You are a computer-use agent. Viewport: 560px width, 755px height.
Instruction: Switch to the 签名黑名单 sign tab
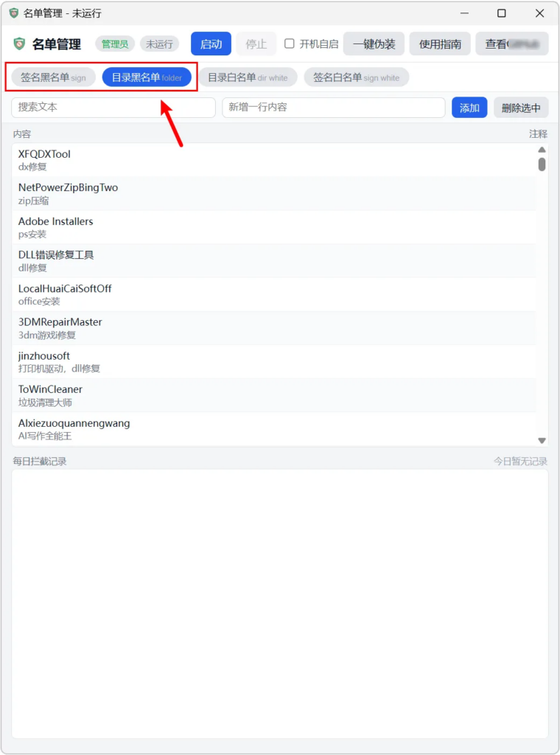[x=53, y=77]
